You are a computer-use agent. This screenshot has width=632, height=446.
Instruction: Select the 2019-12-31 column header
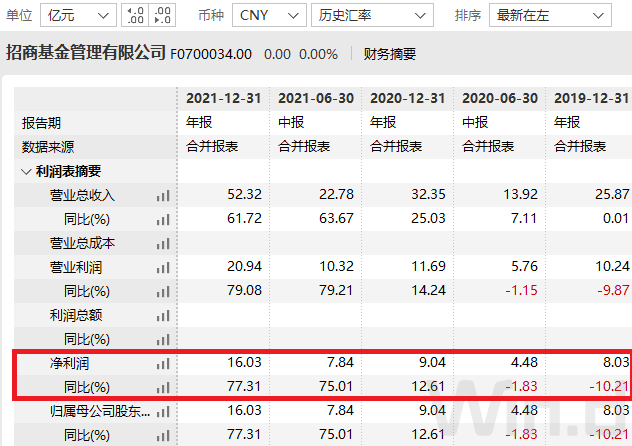pyautogui.click(x=592, y=98)
